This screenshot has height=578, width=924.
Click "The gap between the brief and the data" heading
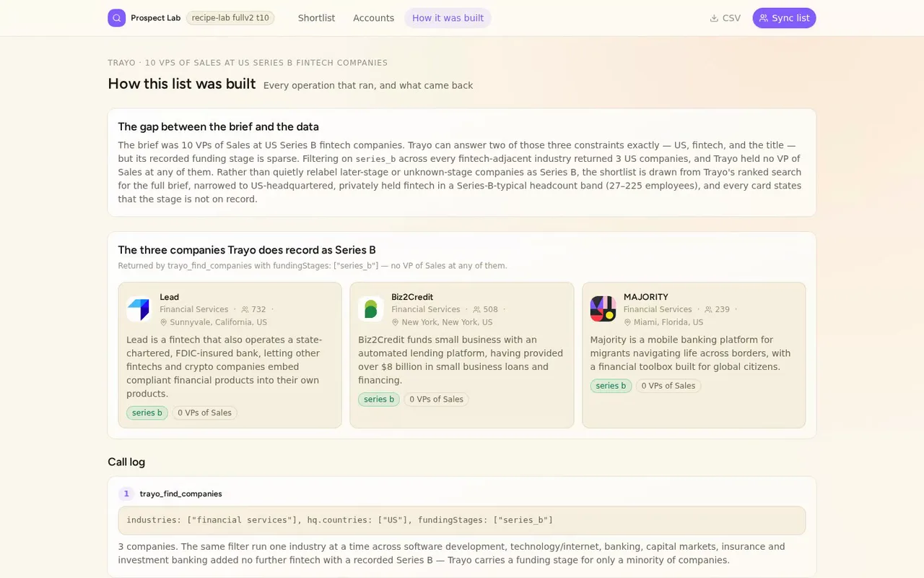pyautogui.click(x=218, y=126)
